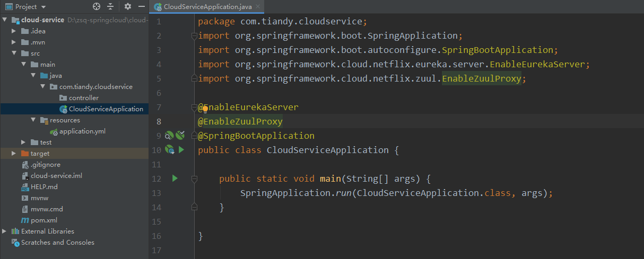
Task: Select mvnw.cmd file
Action: [47, 209]
